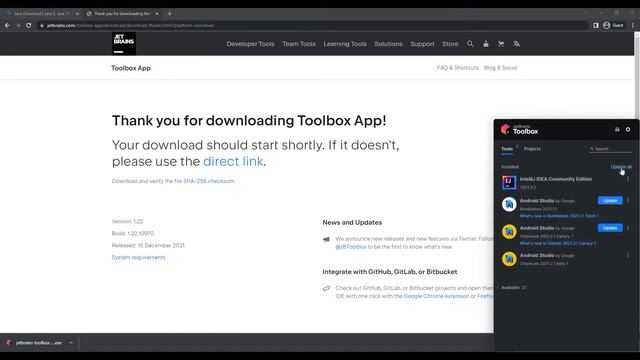Update Android Studio Bumblebee
Image resolution: width=640 pixels, height=360 pixels.
[x=610, y=200]
